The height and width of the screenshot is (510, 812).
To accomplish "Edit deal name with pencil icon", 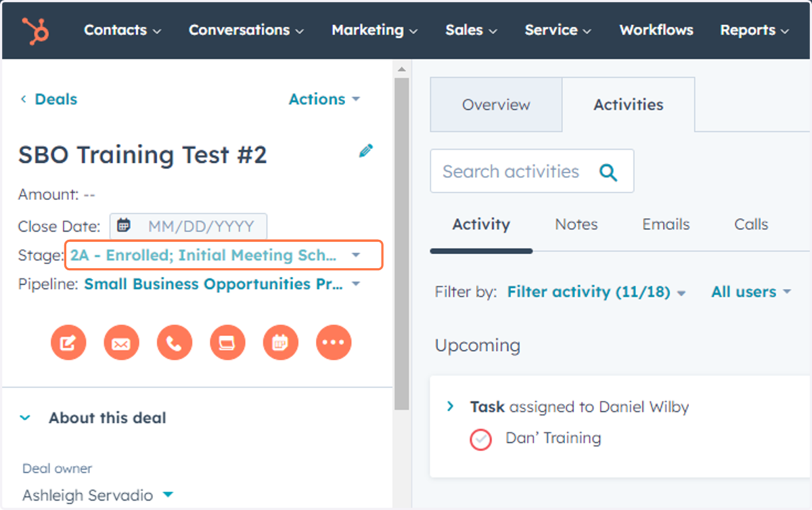I will pos(365,151).
